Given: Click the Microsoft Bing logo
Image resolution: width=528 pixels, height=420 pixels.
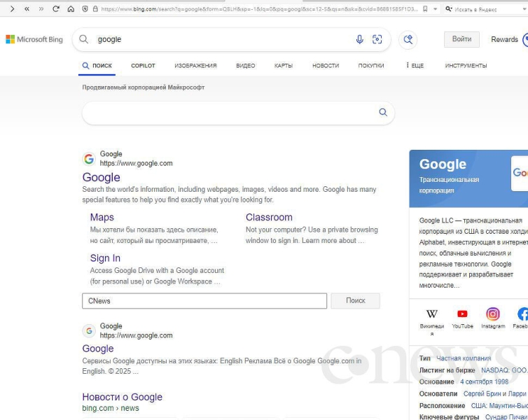Looking at the screenshot, I should pos(34,39).
